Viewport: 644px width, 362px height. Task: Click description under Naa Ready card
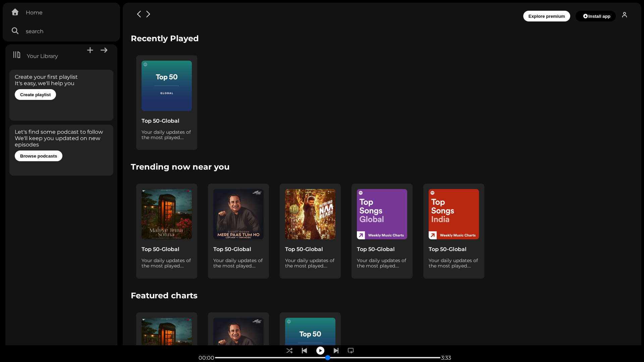click(x=310, y=263)
